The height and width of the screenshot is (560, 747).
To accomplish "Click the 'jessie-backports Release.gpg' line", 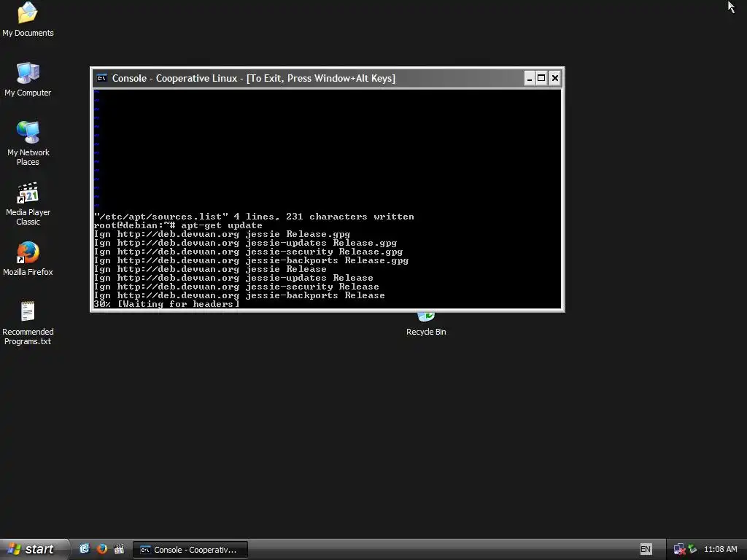I will click(x=251, y=260).
